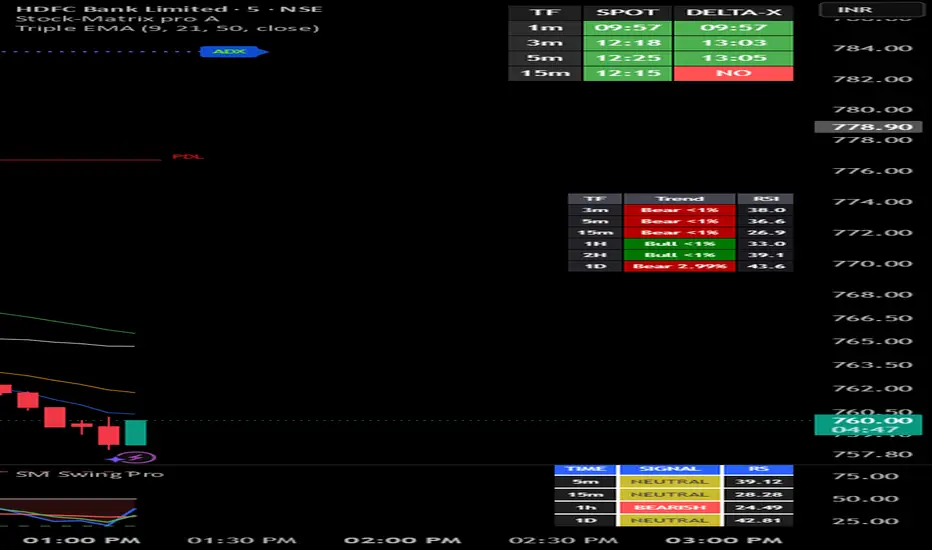The height and width of the screenshot is (550, 932).
Task: Click the SPOT 12:15 cell in the 15m row
Action: [627, 73]
